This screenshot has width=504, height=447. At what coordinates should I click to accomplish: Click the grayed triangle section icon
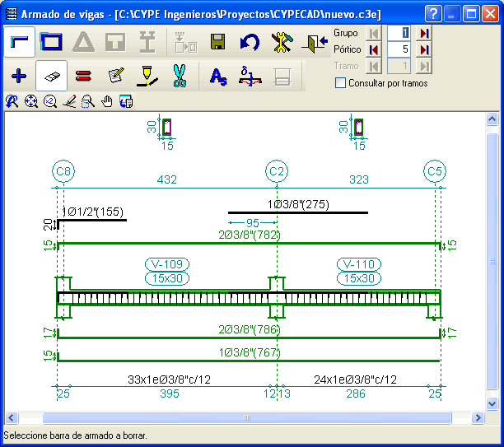click(x=83, y=42)
